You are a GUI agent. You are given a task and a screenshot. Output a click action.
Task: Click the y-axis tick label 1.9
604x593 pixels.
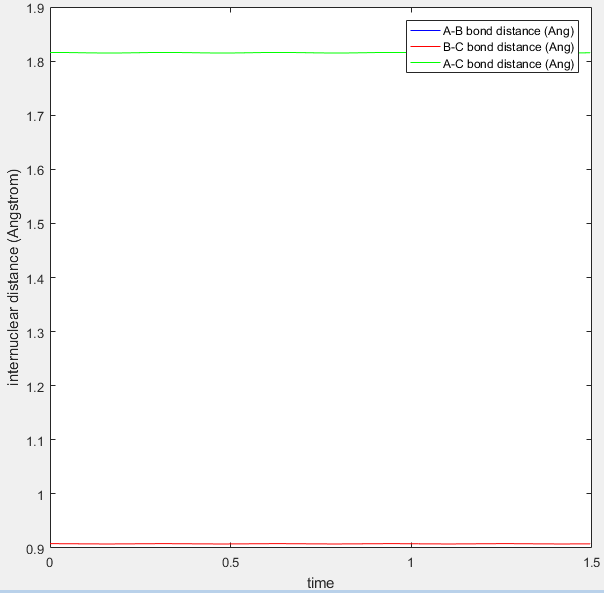tap(35, 8)
